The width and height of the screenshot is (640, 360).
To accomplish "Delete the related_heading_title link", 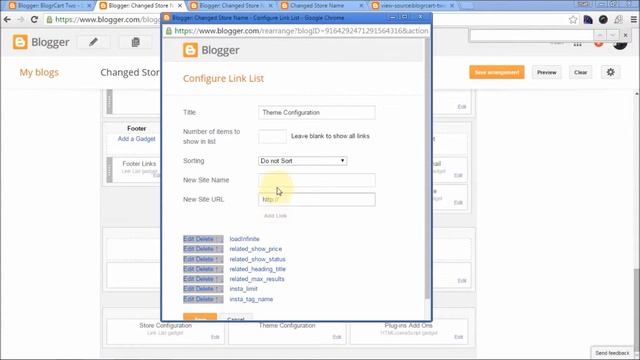I will pos(204,269).
